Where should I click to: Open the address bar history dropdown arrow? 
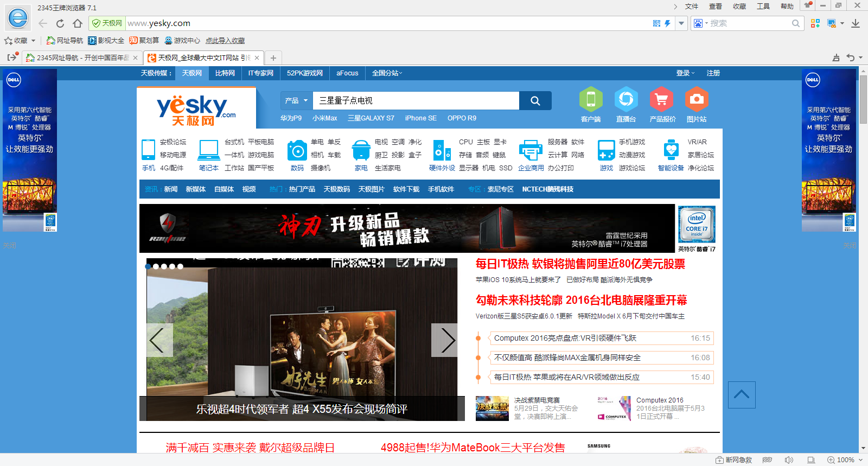681,23
